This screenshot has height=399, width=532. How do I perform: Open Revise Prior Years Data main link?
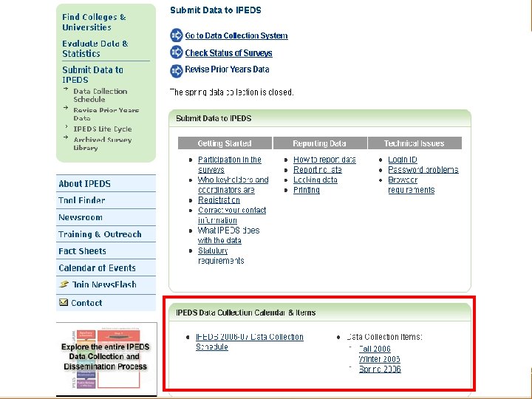click(227, 69)
